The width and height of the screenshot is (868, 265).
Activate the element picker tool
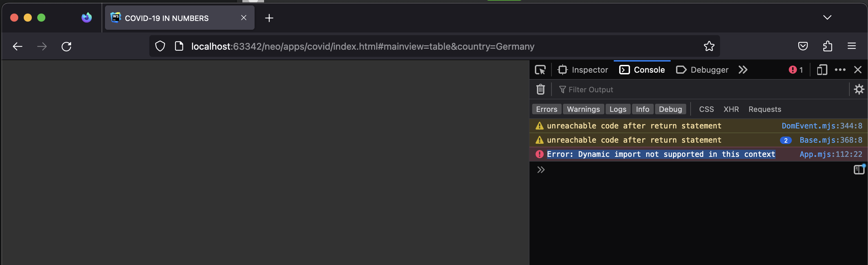point(540,70)
